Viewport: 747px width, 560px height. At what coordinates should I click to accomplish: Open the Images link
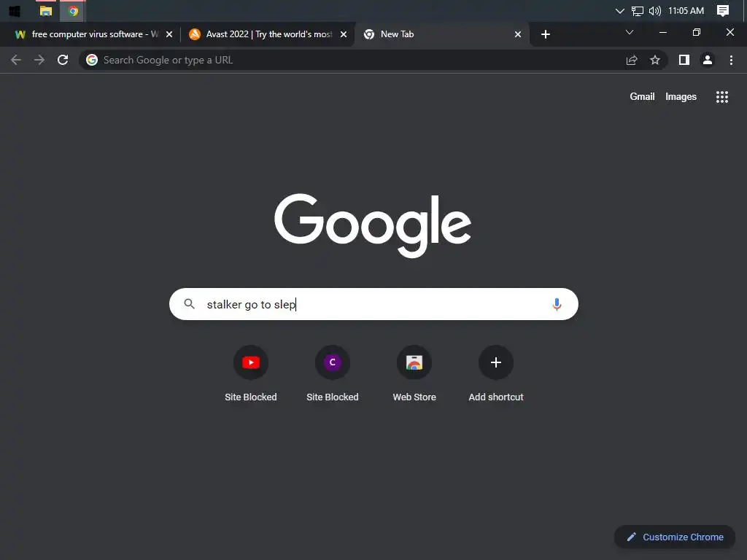point(681,97)
